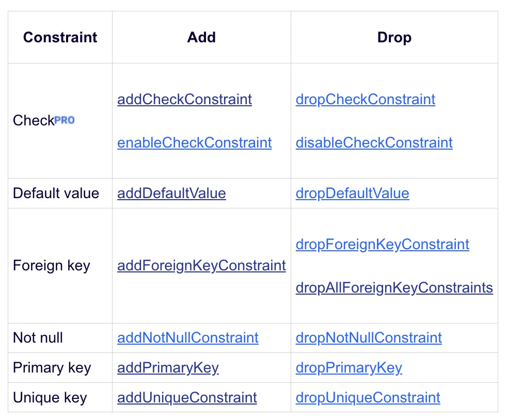The height and width of the screenshot is (420, 507).
Task: Click the PRO badge next to Check
Action: pyautogui.click(x=65, y=120)
